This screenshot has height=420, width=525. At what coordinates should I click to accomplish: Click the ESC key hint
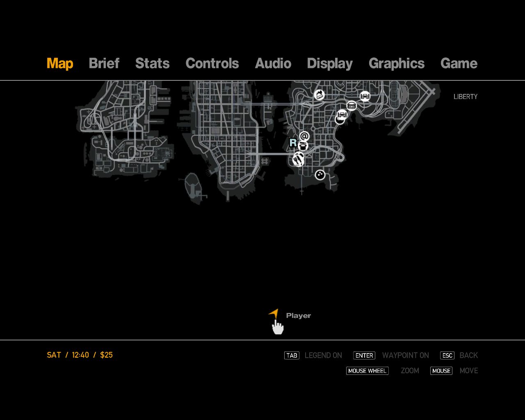(x=447, y=356)
